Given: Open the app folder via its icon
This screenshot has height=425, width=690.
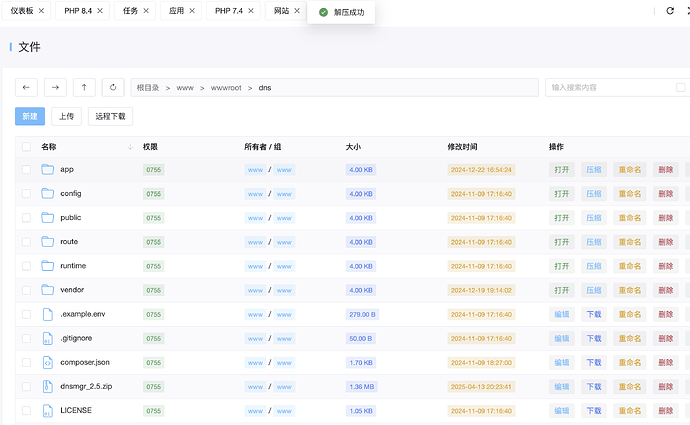Looking at the screenshot, I should (x=47, y=169).
